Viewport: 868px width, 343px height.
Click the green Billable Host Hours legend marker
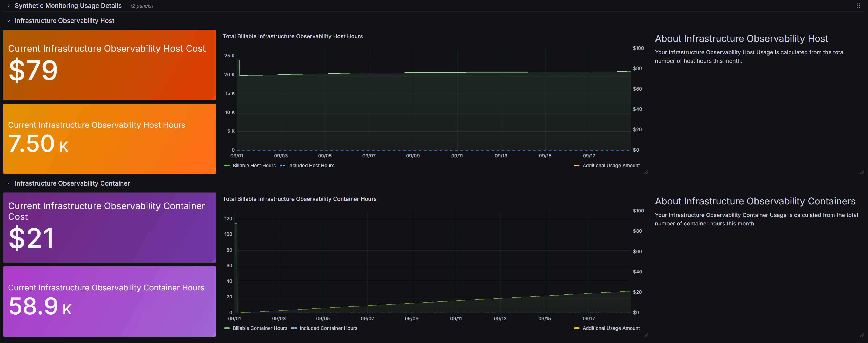coord(227,165)
